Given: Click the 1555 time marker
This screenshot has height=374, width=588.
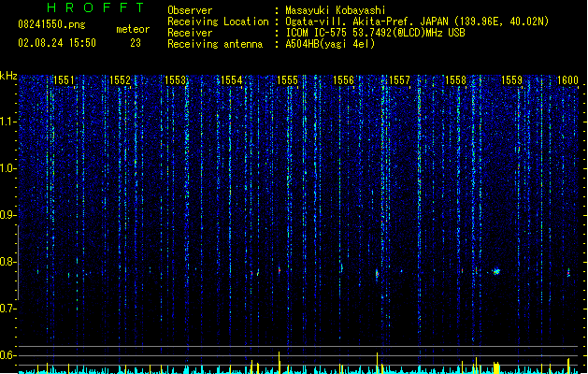Looking at the screenshot, I should click(287, 80).
